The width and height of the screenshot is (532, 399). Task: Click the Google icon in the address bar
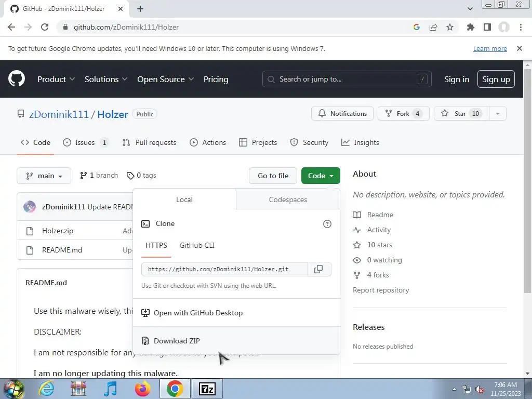click(x=417, y=27)
